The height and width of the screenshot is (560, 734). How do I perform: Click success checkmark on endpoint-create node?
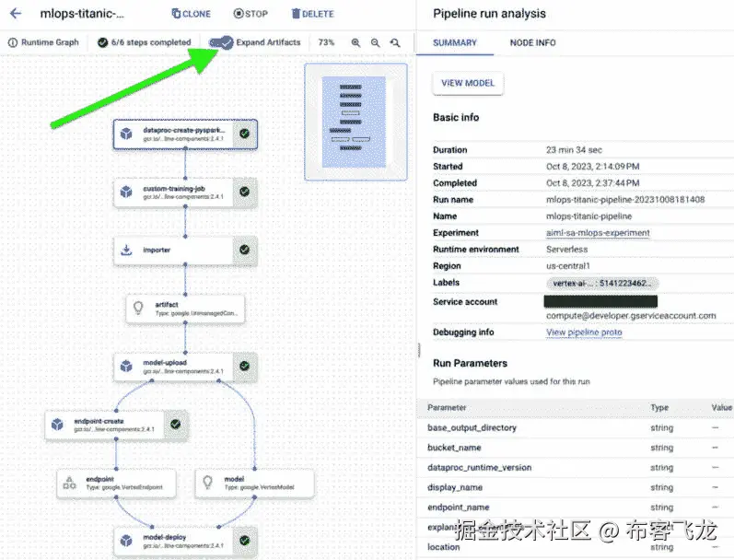pyautogui.click(x=176, y=425)
